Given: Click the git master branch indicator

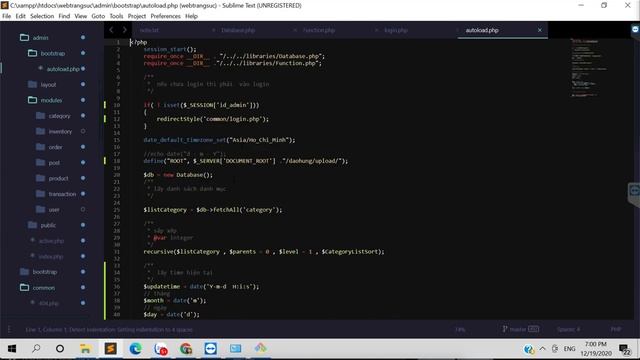Looking at the screenshot, I should (521, 329).
